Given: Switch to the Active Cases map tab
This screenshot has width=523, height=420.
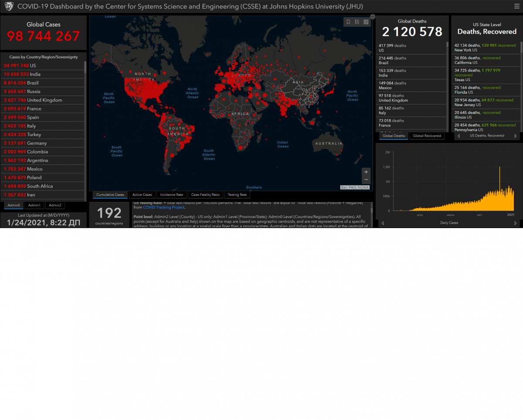Looking at the screenshot, I should pyautogui.click(x=142, y=195).
